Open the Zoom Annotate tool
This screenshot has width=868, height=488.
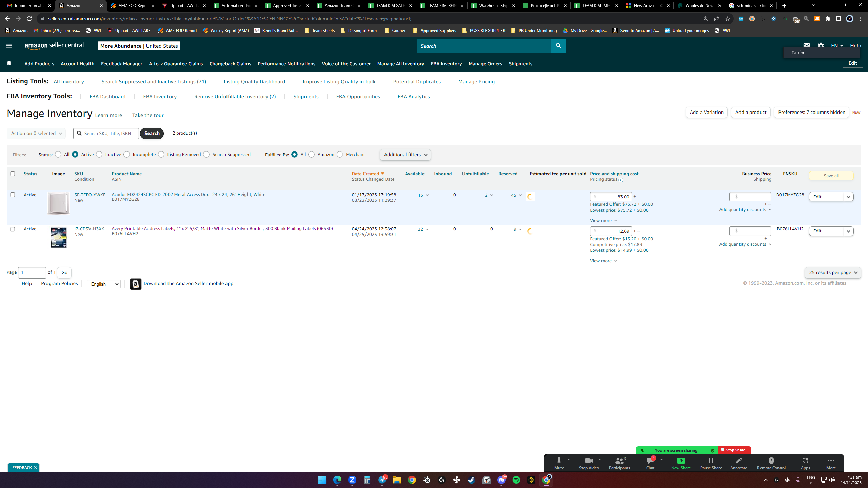(738, 463)
